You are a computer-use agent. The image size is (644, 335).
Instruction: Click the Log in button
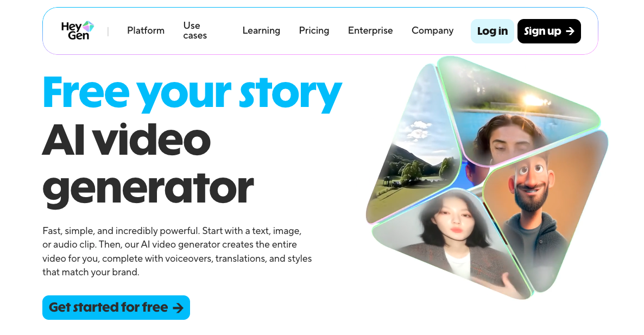pyautogui.click(x=493, y=31)
